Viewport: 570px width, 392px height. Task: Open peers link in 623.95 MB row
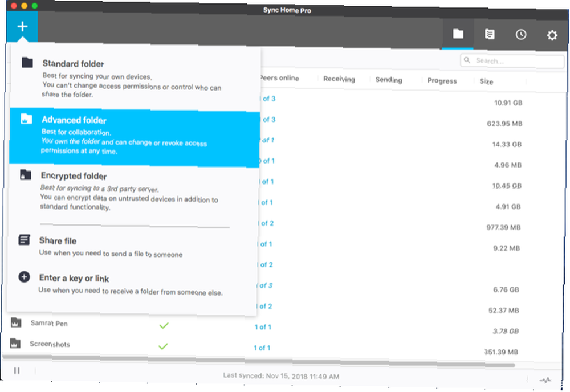[x=268, y=119]
